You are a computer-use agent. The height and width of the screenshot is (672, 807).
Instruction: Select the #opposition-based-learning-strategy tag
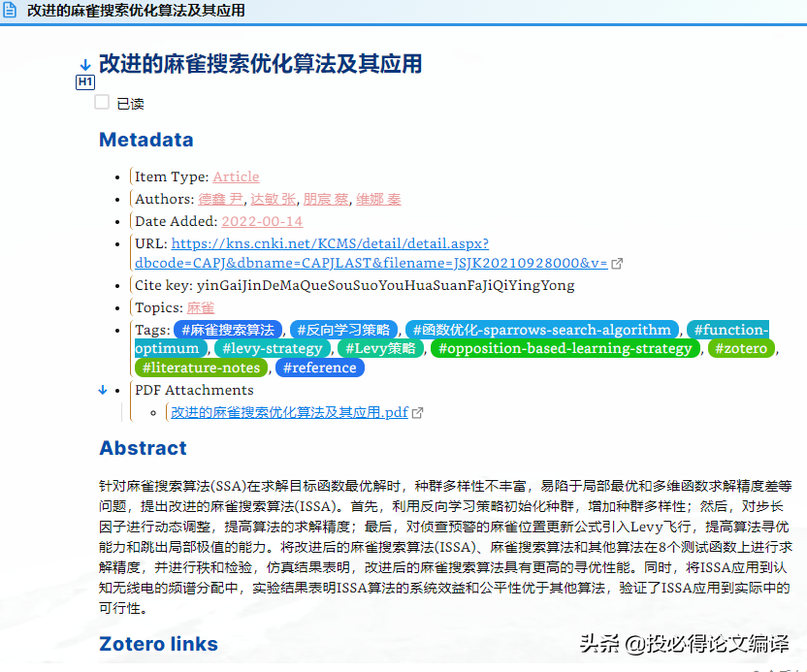click(x=565, y=348)
